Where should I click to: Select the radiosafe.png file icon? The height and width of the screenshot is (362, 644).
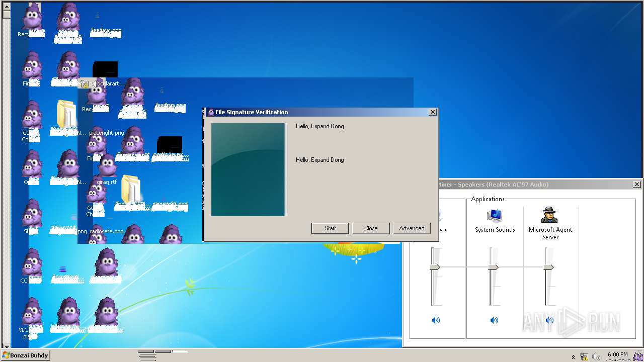[x=106, y=231]
